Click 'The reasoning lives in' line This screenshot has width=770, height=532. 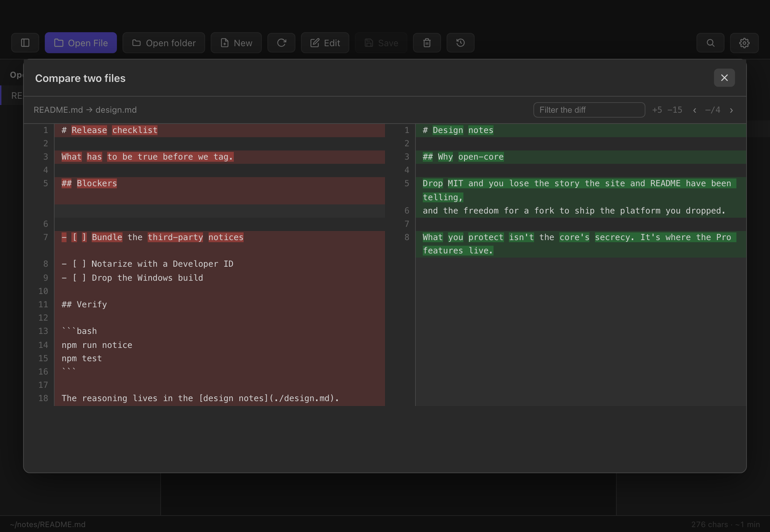coord(220,398)
